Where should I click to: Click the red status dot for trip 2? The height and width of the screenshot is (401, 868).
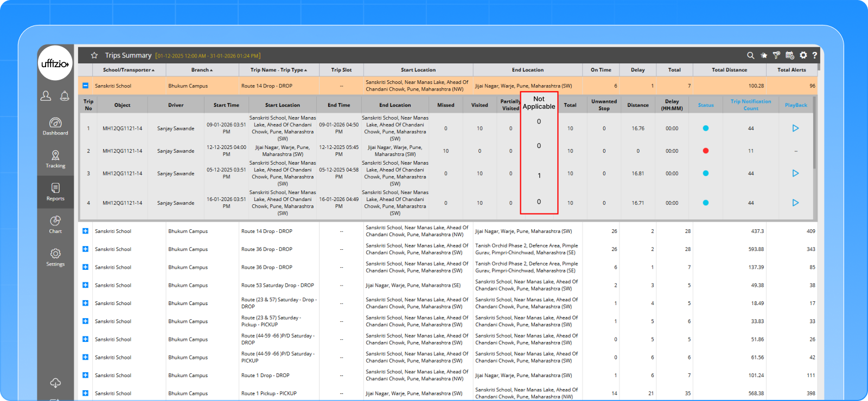705,151
